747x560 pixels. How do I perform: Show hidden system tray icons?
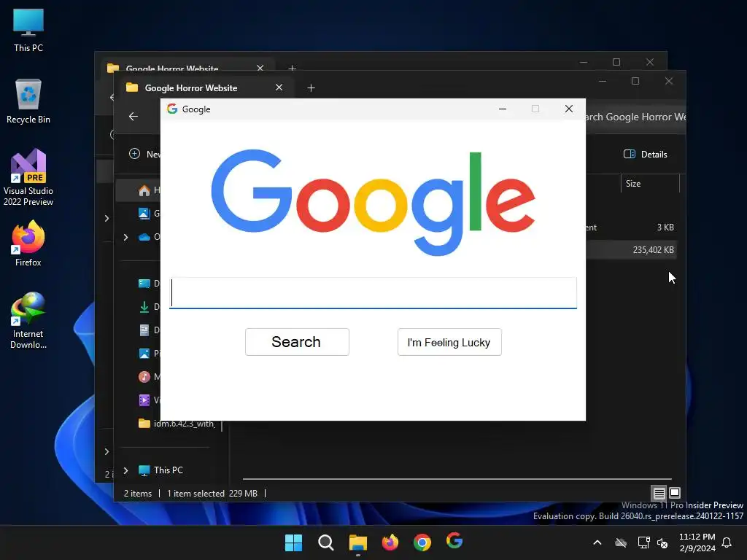pyautogui.click(x=597, y=542)
